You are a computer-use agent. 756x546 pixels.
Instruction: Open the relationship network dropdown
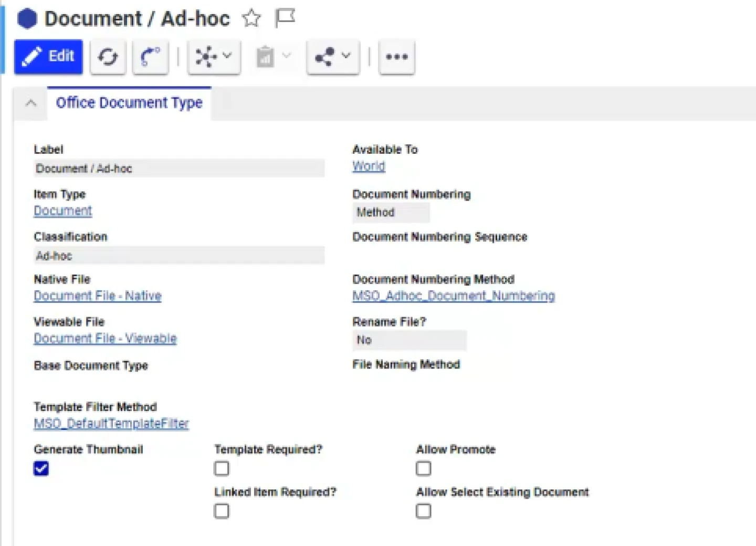tap(214, 57)
